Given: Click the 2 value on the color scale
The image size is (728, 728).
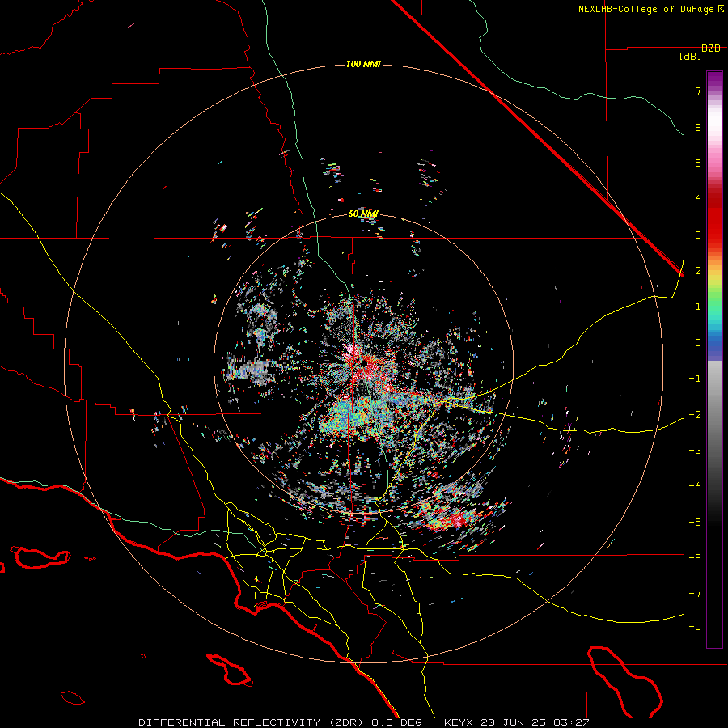Looking at the screenshot, I should coord(698,271).
